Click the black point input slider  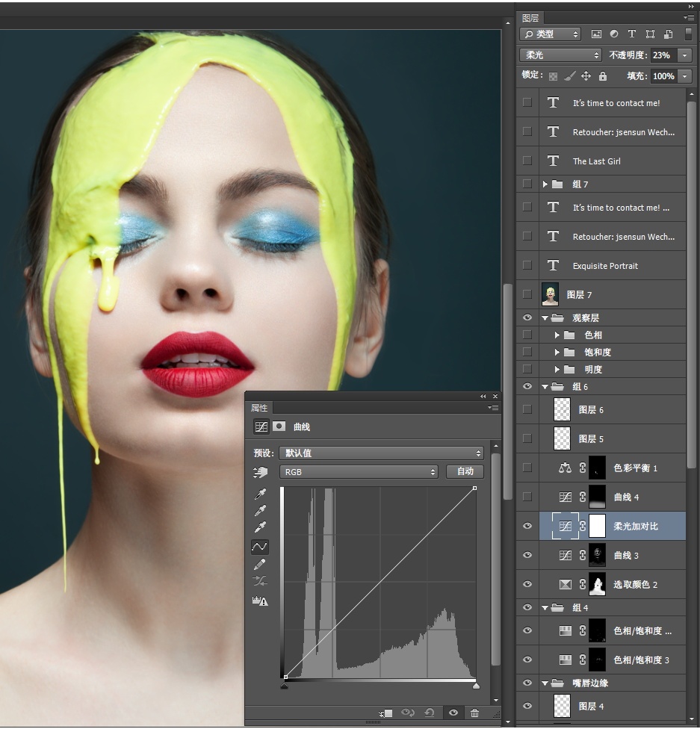tap(284, 686)
